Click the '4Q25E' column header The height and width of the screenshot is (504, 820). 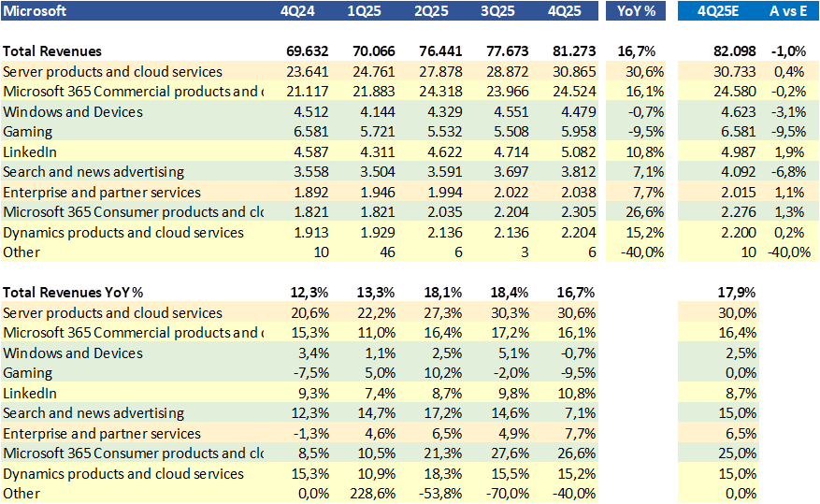coord(718,11)
